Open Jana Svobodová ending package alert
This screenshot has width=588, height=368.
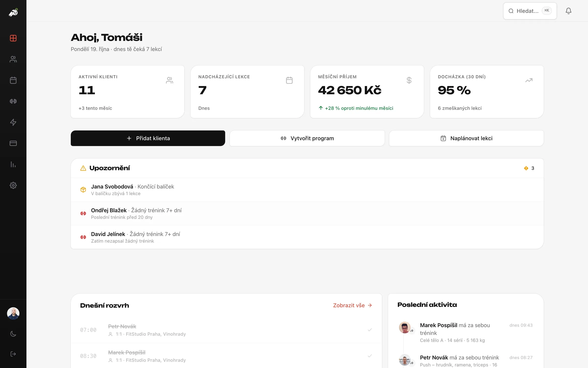307,190
